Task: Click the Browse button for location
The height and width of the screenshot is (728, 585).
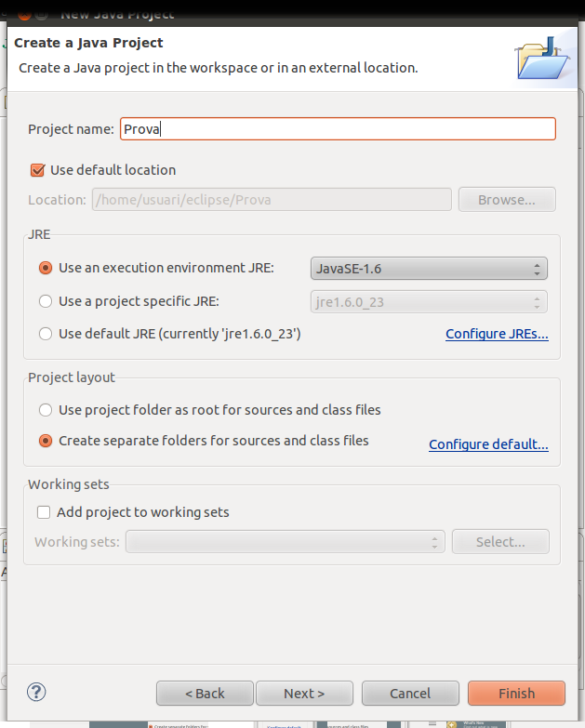Action: (x=506, y=200)
